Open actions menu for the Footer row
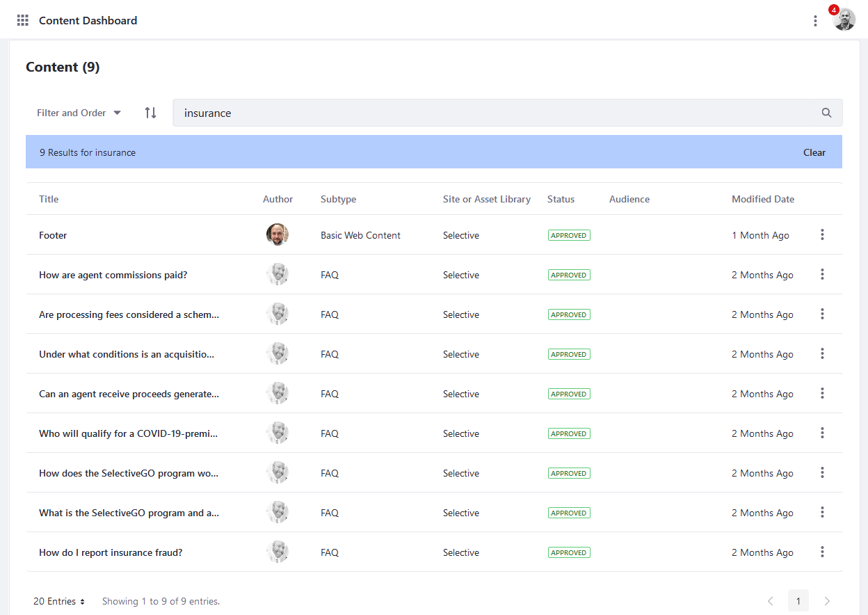 [822, 235]
